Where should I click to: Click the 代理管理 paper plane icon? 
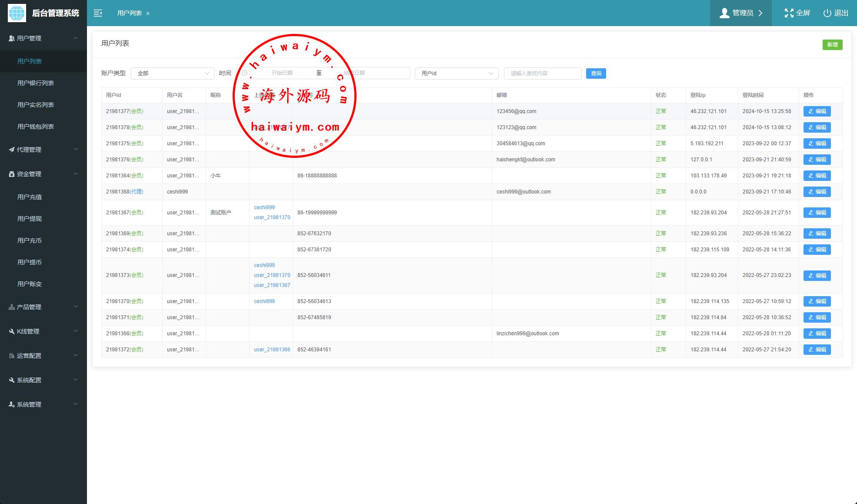tap(12, 150)
